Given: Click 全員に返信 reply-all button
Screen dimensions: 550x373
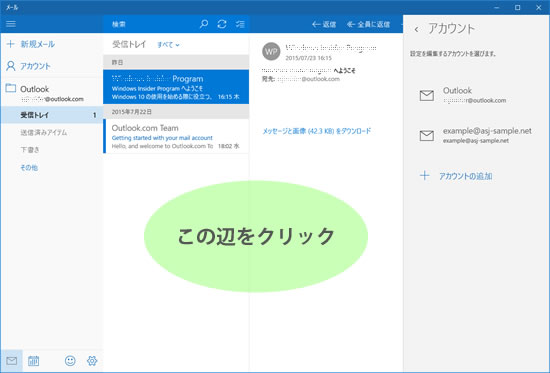Looking at the screenshot, I should pos(368,24).
